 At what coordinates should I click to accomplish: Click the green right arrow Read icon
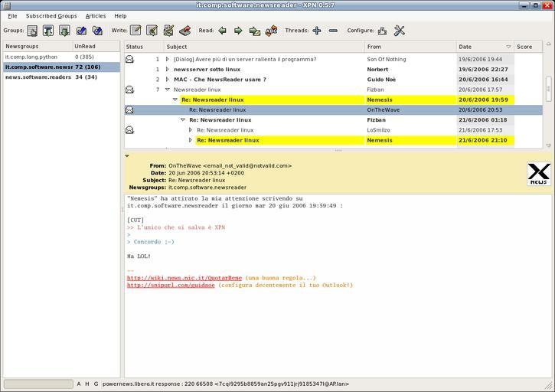pos(238,31)
